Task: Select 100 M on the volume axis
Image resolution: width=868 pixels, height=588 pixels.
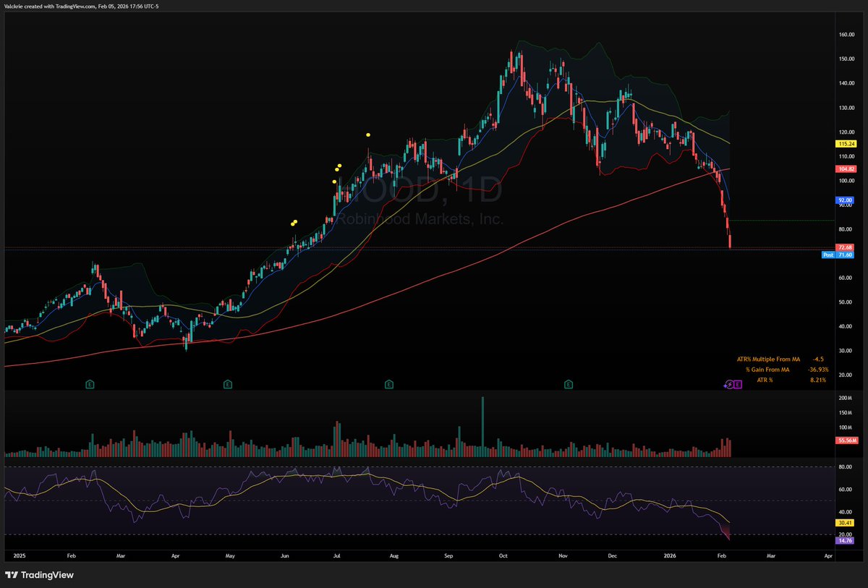Action: tap(847, 427)
